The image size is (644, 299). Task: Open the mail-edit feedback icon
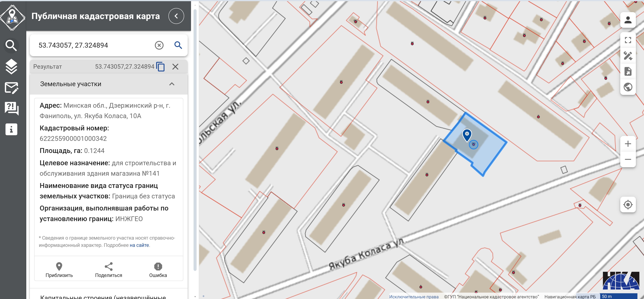[11, 88]
